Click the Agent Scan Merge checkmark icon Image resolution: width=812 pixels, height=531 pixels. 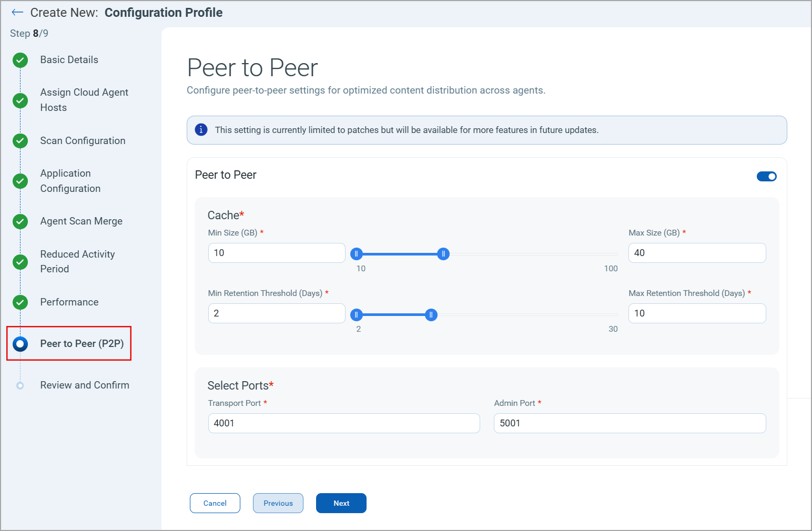(21, 221)
